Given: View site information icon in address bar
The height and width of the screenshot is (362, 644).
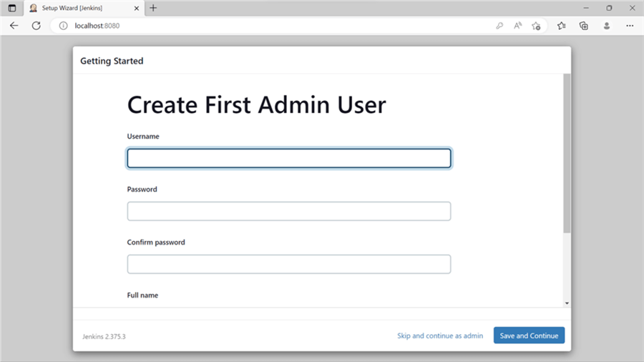Looking at the screenshot, I should pos(63,26).
